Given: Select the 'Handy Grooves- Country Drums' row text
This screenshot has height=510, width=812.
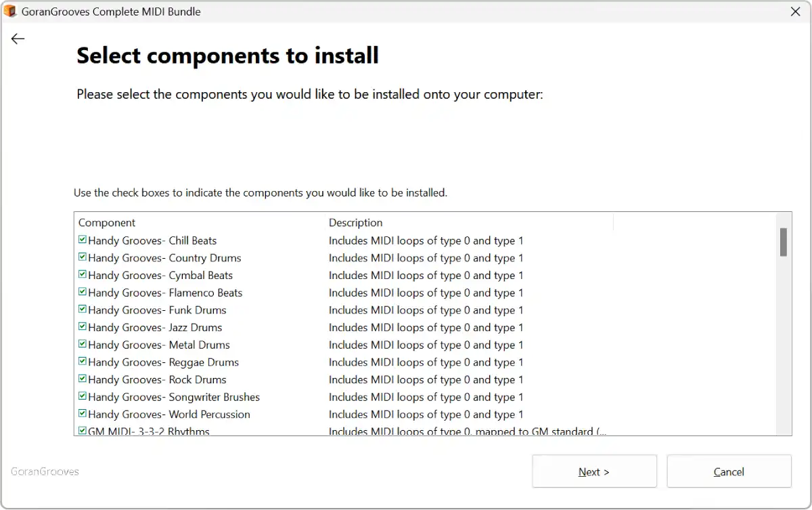Looking at the screenshot, I should point(164,258).
